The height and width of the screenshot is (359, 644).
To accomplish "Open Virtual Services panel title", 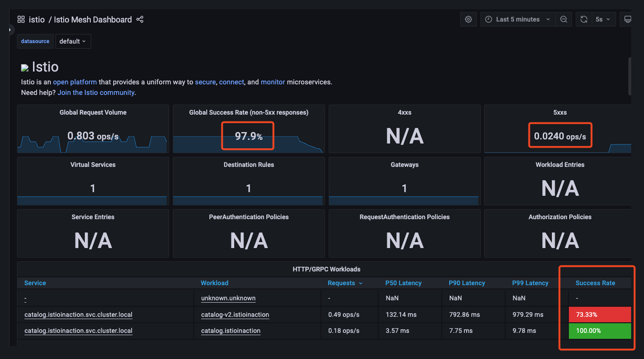I will (93, 165).
